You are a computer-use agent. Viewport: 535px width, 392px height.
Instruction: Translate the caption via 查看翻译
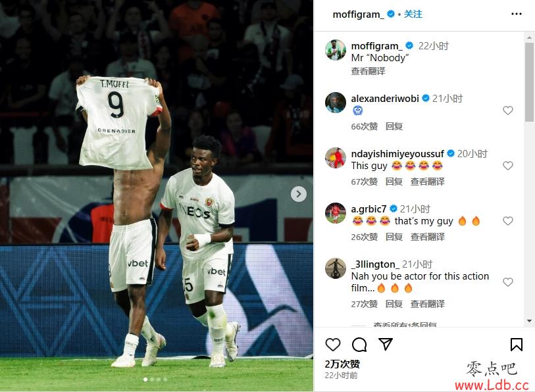pyautogui.click(x=368, y=71)
